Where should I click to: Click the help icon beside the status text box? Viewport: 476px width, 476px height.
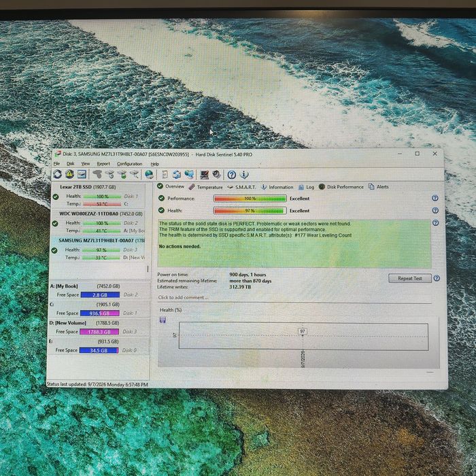pos(436,223)
